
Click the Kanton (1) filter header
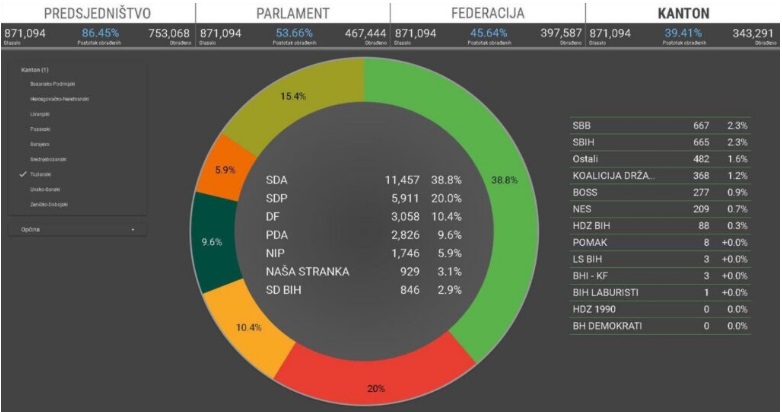34,70
